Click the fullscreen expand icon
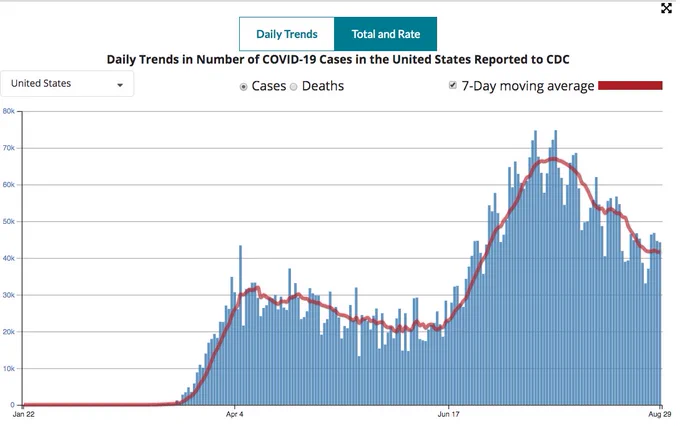Viewport: 680px width, 426px height. (x=666, y=8)
